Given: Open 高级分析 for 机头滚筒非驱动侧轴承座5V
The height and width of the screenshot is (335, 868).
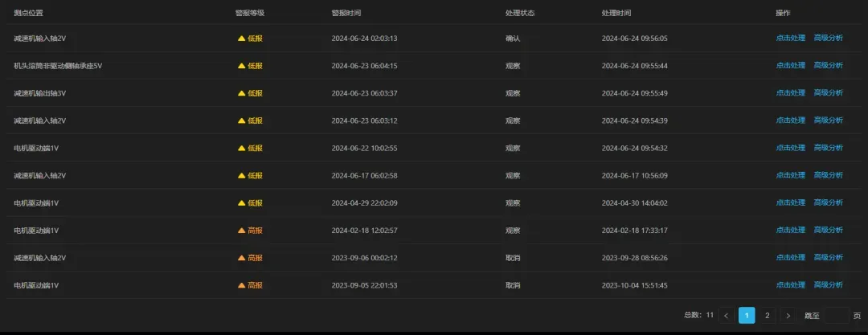Looking at the screenshot, I should (x=829, y=66).
